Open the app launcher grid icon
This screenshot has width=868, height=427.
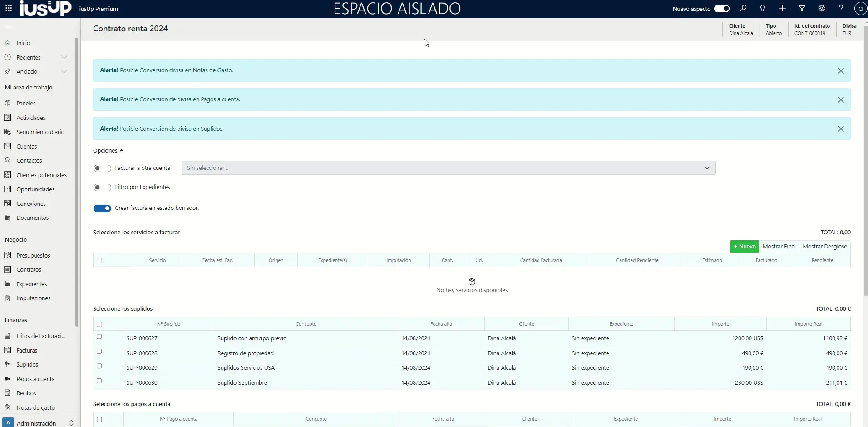click(9, 9)
